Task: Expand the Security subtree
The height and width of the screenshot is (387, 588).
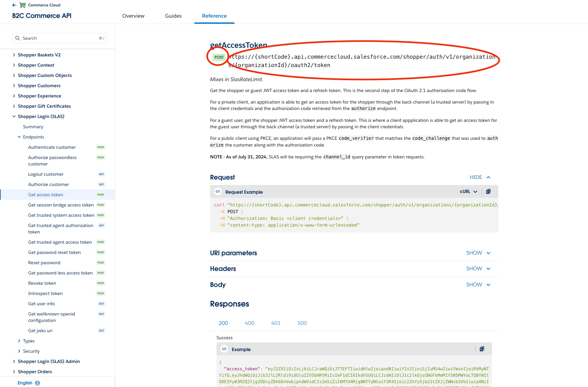Action: tap(19, 351)
